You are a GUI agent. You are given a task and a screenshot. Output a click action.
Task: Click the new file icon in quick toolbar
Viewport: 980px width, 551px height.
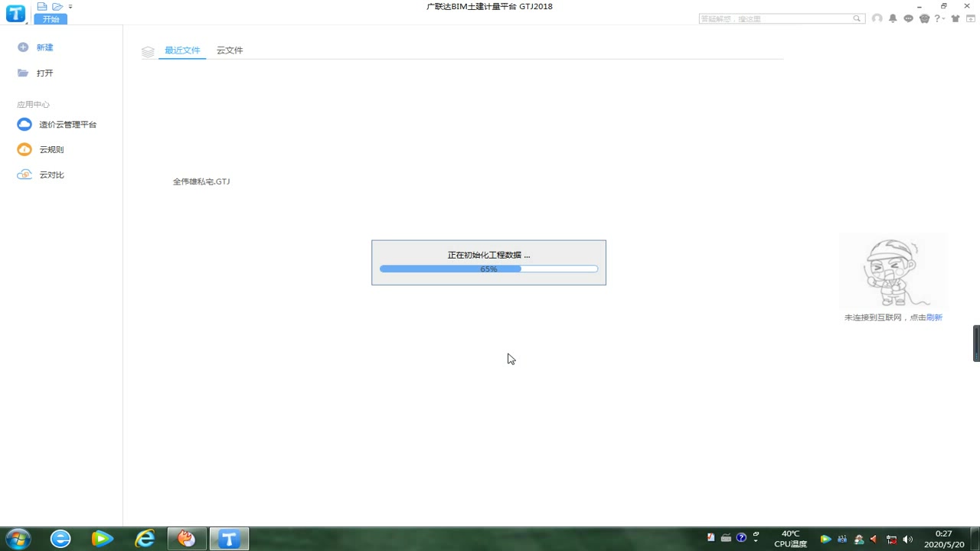tap(42, 6)
